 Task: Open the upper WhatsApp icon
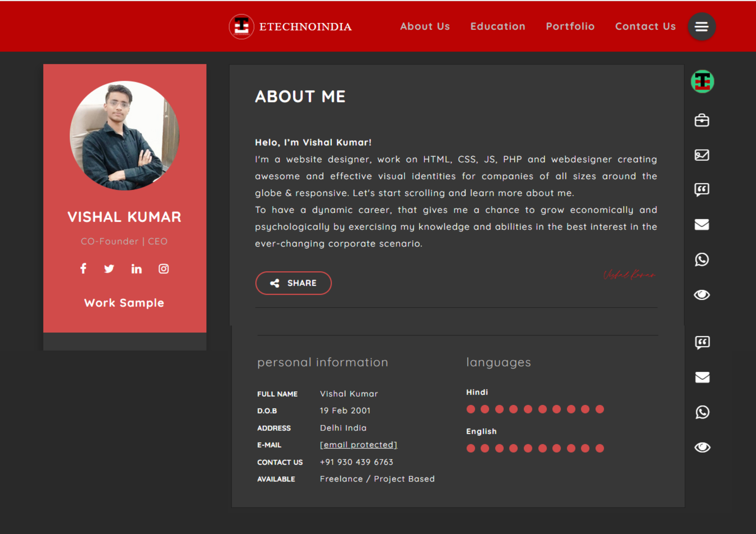click(701, 260)
